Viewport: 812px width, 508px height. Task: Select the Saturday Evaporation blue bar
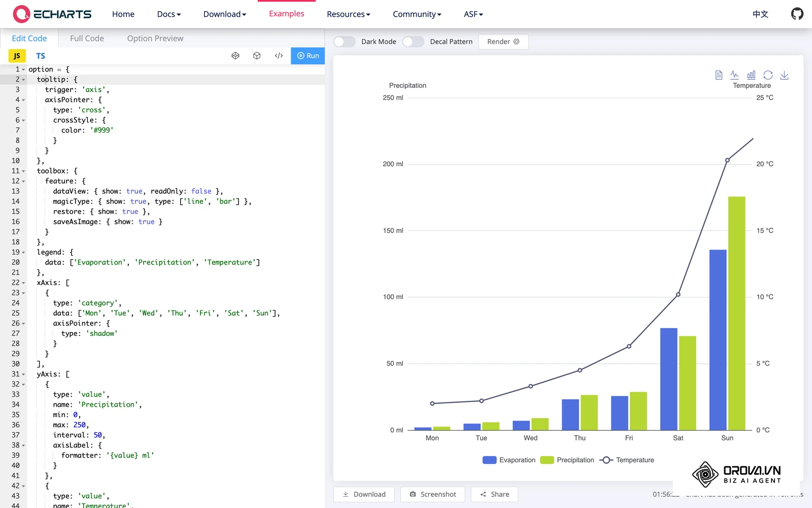pos(669,379)
